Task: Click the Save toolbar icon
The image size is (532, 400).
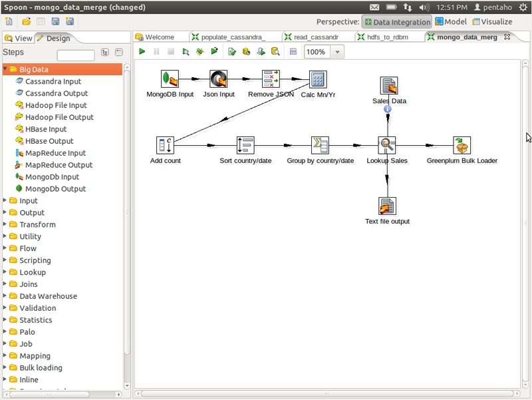Action: pyautogui.click(x=55, y=21)
